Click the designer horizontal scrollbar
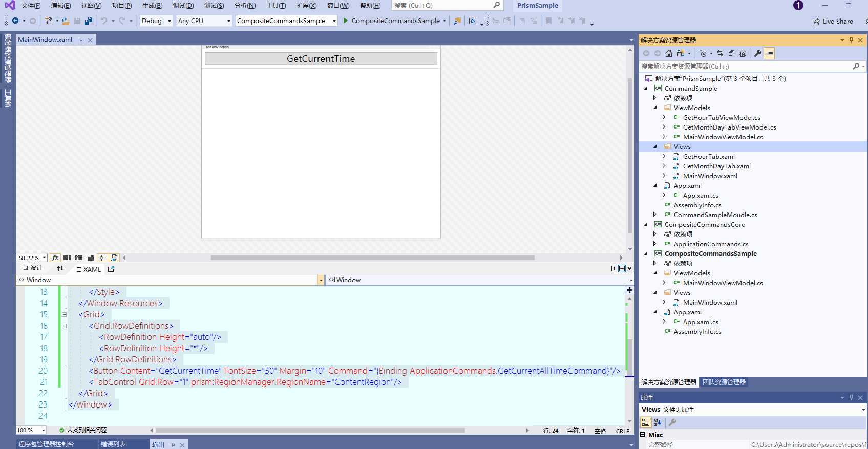Viewport: 868px width, 449px height. point(372,258)
